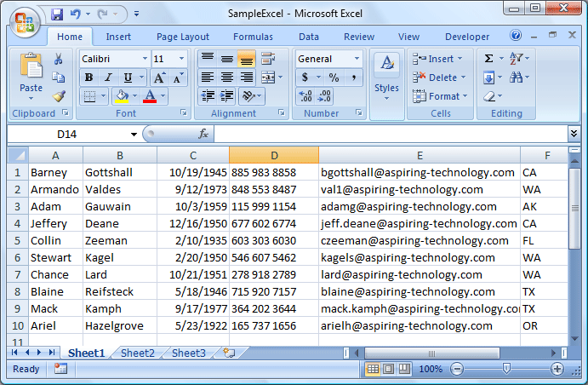Switch to the Insert ribbon tab
588x385 pixels.
pyautogui.click(x=118, y=37)
